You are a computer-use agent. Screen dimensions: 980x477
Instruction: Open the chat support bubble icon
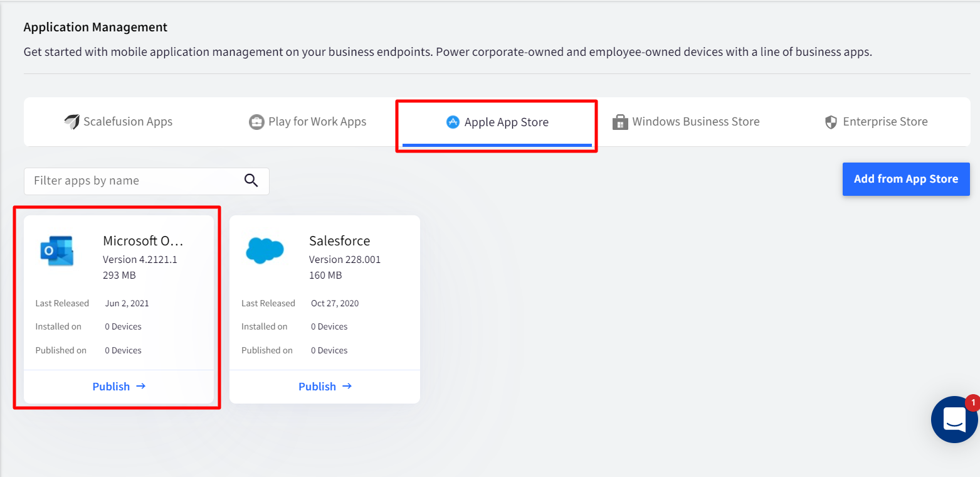[954, 419]
